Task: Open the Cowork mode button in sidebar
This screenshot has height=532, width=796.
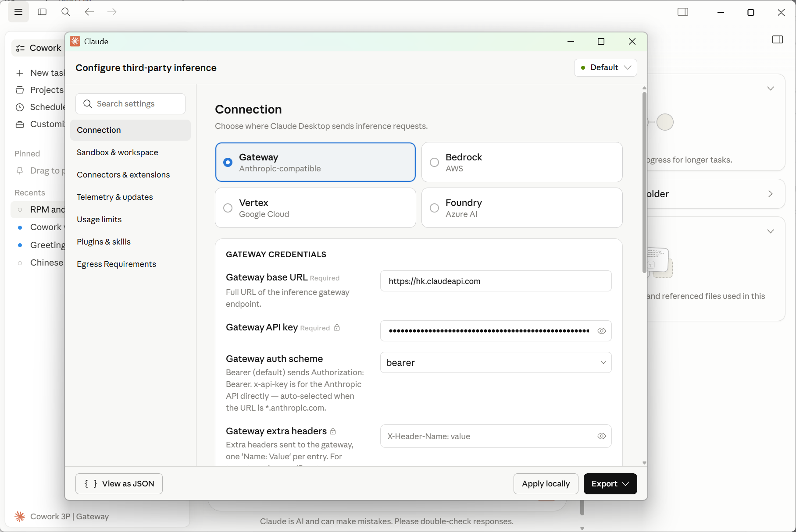Action: click(38, 48)
